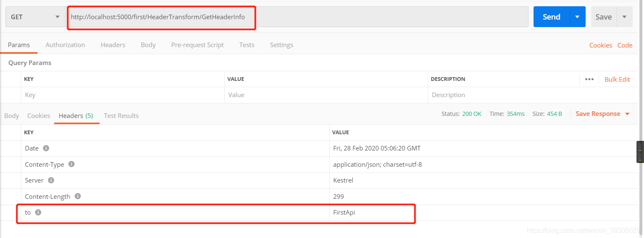The height and width of the screenshot is (238, 644).
Task: Select the response Headers (5) tab
Action: click(76, 116)
